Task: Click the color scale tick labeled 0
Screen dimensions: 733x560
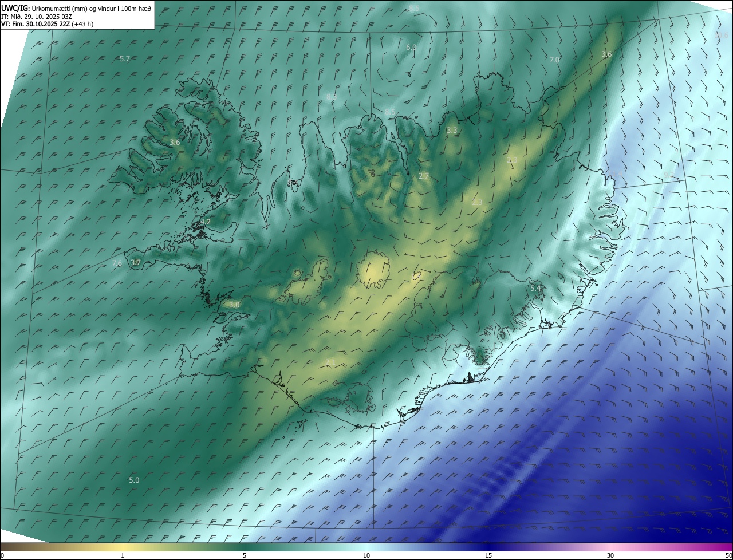Action: [2, 555]
